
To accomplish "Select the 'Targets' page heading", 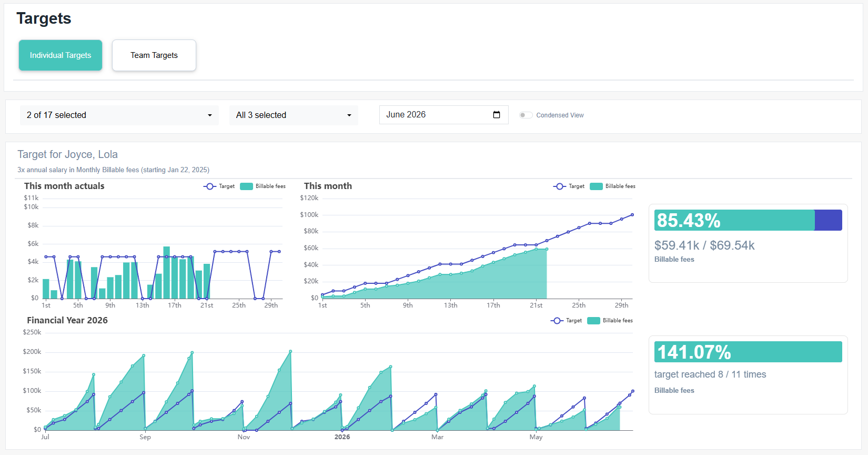I will click(44, 18).
